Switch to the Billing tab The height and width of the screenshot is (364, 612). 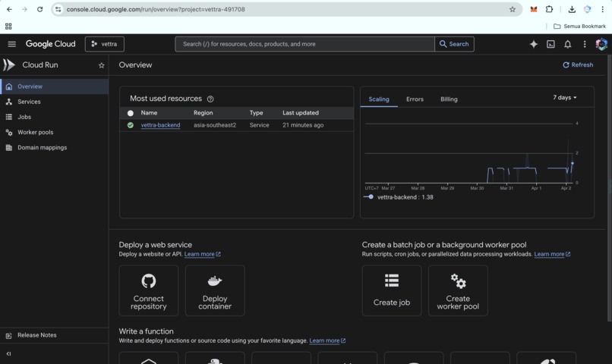pyautogui.click(x=449, y=99)
